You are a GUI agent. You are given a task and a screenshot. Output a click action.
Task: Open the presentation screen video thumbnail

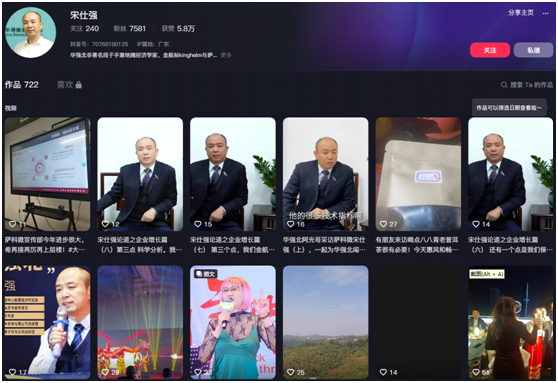[x=47, y=174]
